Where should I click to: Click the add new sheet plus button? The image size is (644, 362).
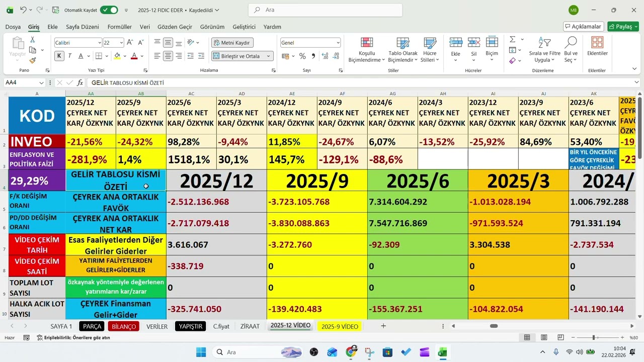coord(383,326)
